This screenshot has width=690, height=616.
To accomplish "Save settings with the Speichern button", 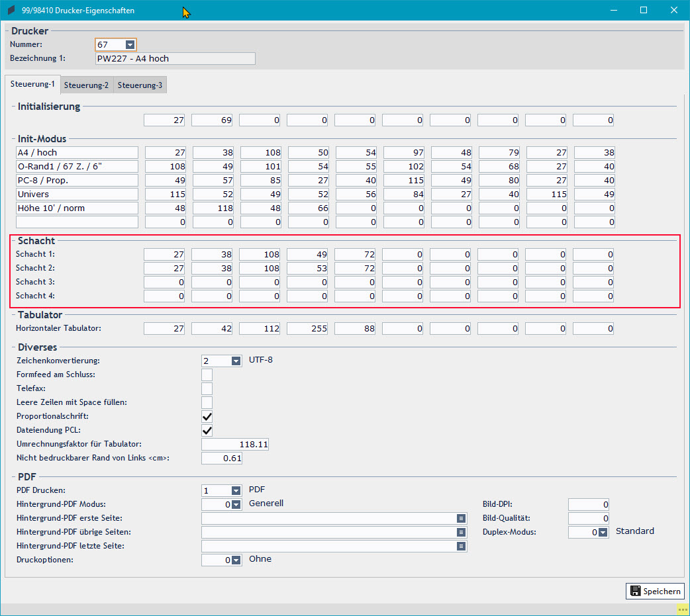I will point(656,592).
